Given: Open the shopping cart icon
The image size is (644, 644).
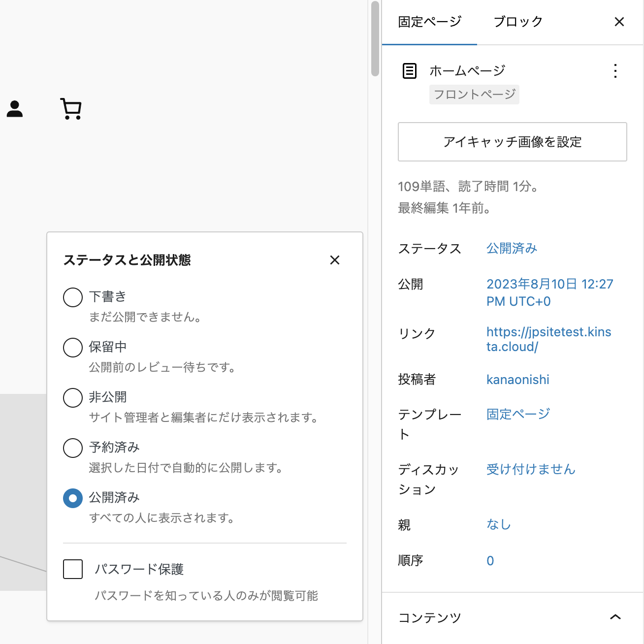Looking at the screenshot, I should 71,109.
